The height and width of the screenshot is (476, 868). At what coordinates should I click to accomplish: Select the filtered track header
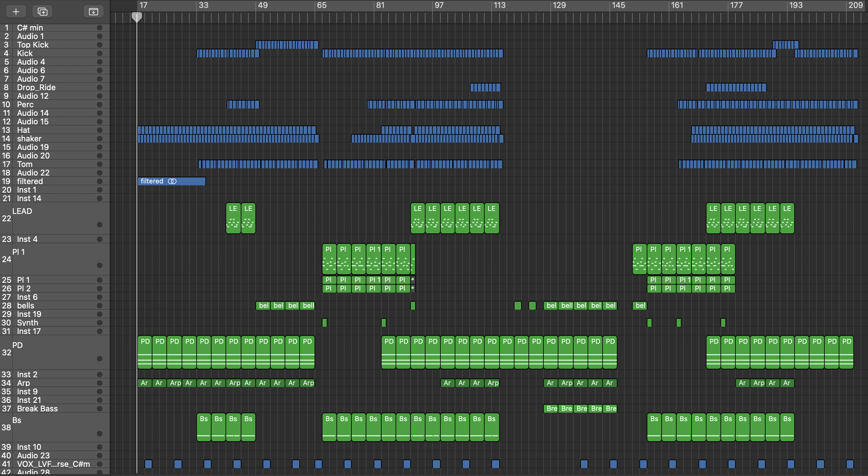(x=55, y=181)
